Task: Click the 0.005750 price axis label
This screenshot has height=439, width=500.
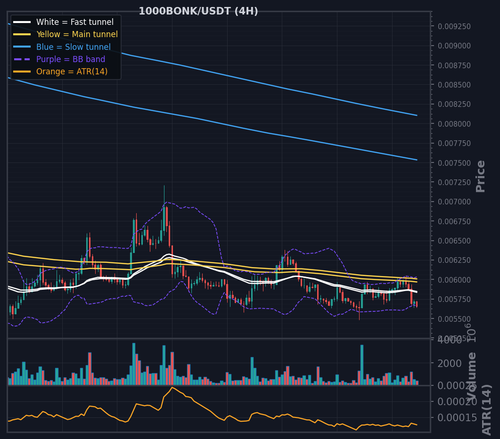Action: click(x=454, y=299)
